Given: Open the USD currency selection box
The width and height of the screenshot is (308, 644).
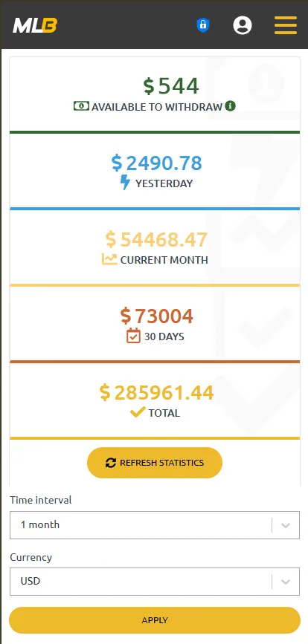Looking at the screenshot, I should pyautogui.click(x=155, y=582).
